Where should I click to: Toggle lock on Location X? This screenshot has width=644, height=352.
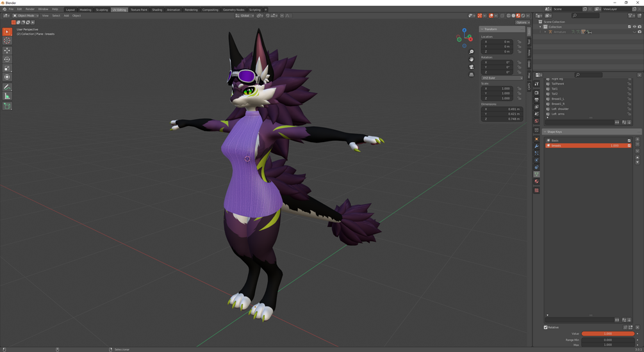click(519, 42)
